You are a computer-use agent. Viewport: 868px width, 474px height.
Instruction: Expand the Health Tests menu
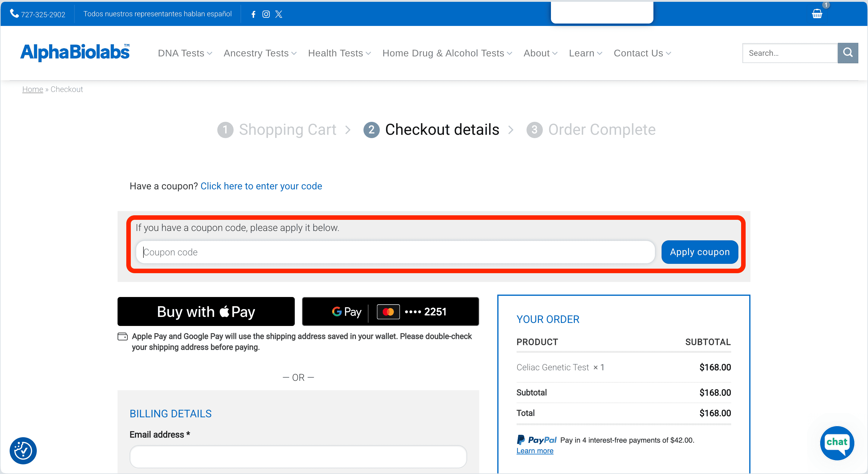pos(339,53)
